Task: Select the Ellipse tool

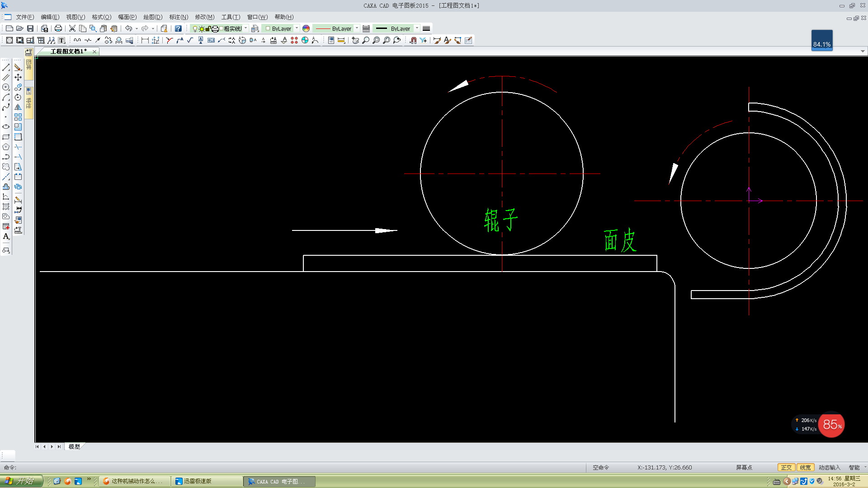Action: tap(6, 127)
